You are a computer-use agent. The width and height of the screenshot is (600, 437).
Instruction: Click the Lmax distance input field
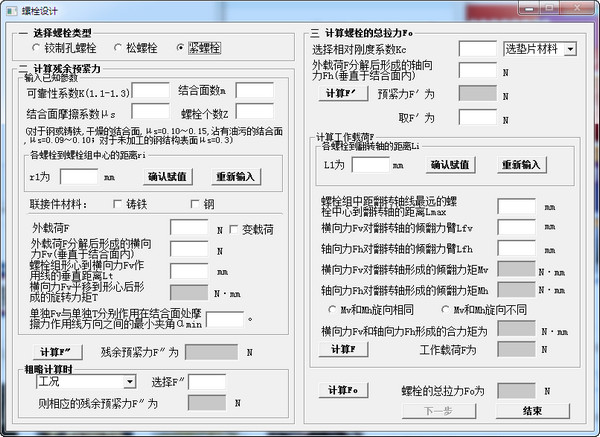(x=517, y=206)
